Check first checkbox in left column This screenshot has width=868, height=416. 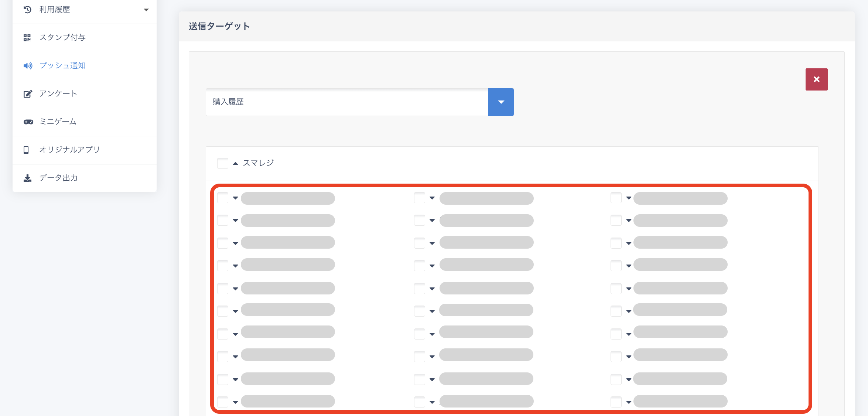tap(223, 198)
